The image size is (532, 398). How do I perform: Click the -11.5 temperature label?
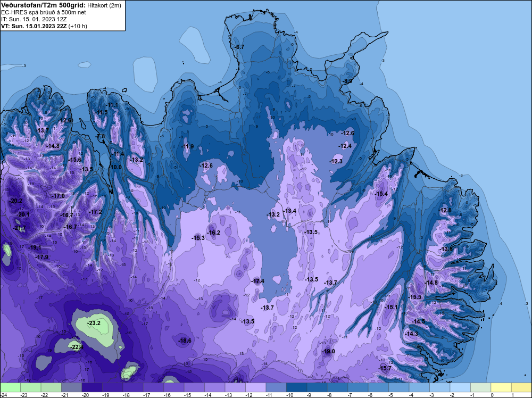point(101,112)
